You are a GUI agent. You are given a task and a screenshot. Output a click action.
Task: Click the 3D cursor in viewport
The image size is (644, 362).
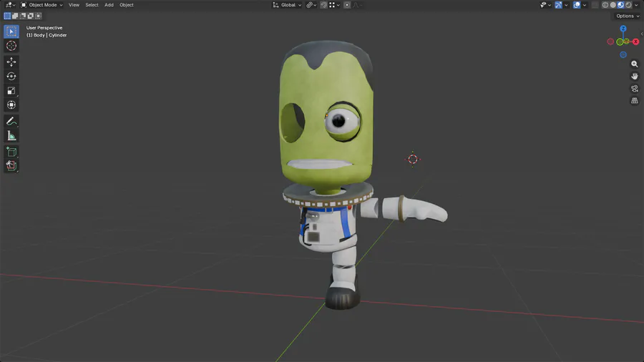[x=413, y=160]
